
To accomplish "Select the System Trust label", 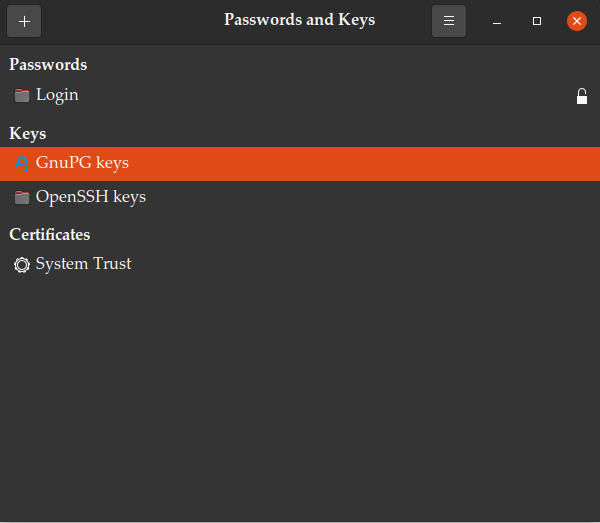I will click(x=83, y=264).
